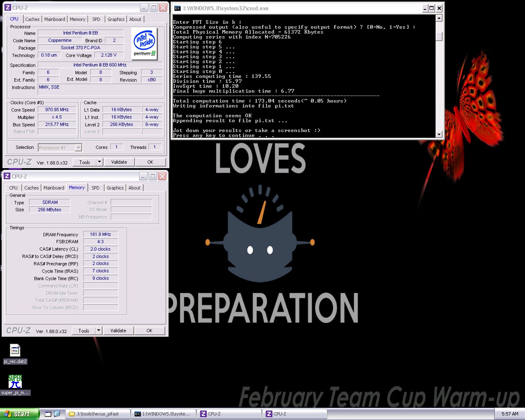
Task: Click Tools button in top CPU-Z window
Action: (84, 162)
